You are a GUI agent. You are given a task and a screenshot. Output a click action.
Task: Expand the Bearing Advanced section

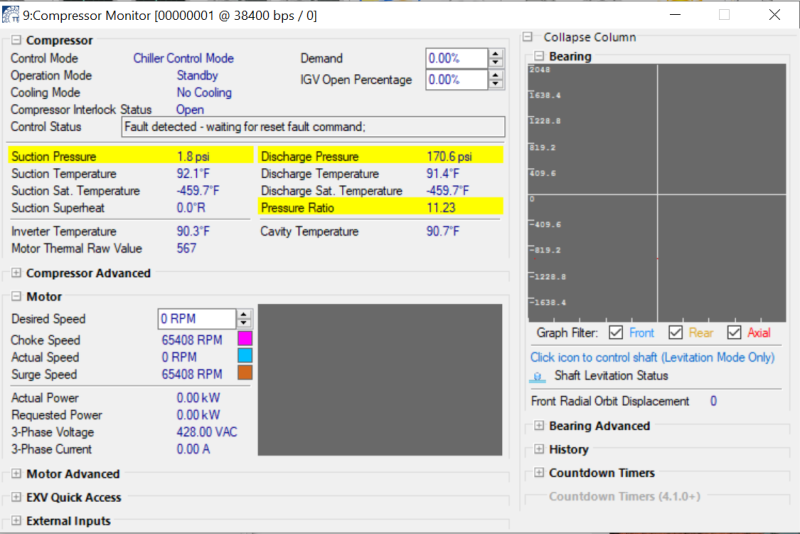[x=539, y=425]
